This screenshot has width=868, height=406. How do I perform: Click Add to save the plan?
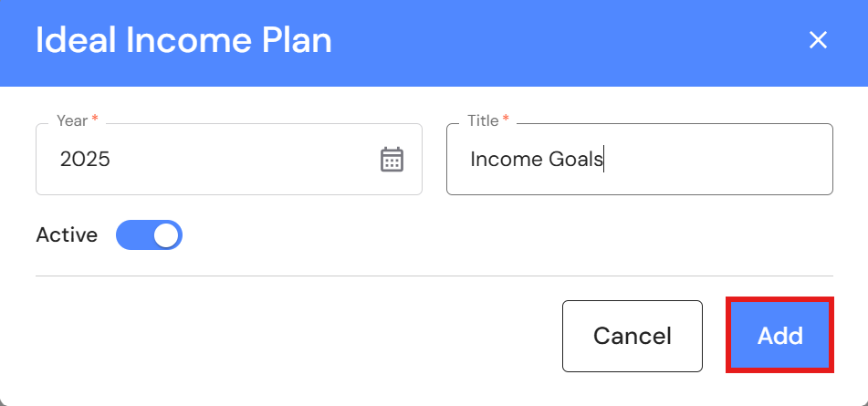[779, 335]
